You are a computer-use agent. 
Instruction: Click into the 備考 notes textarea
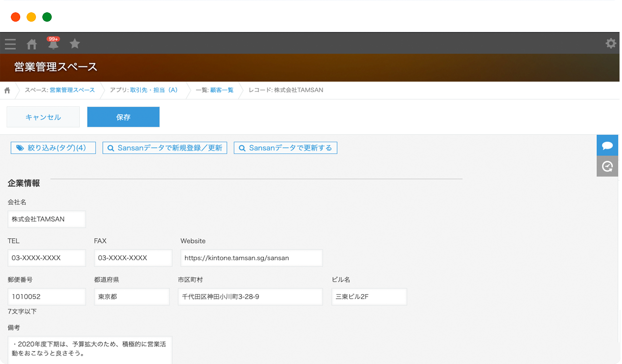click(90, 350)
